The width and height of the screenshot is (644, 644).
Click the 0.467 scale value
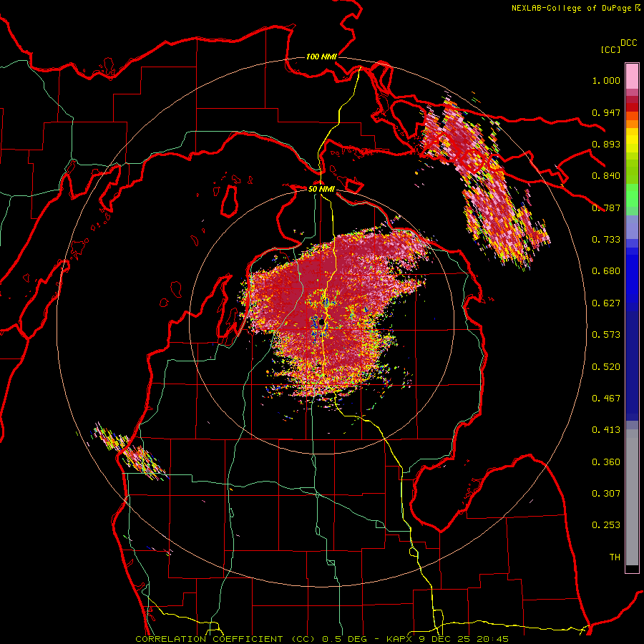click(606, 399)
